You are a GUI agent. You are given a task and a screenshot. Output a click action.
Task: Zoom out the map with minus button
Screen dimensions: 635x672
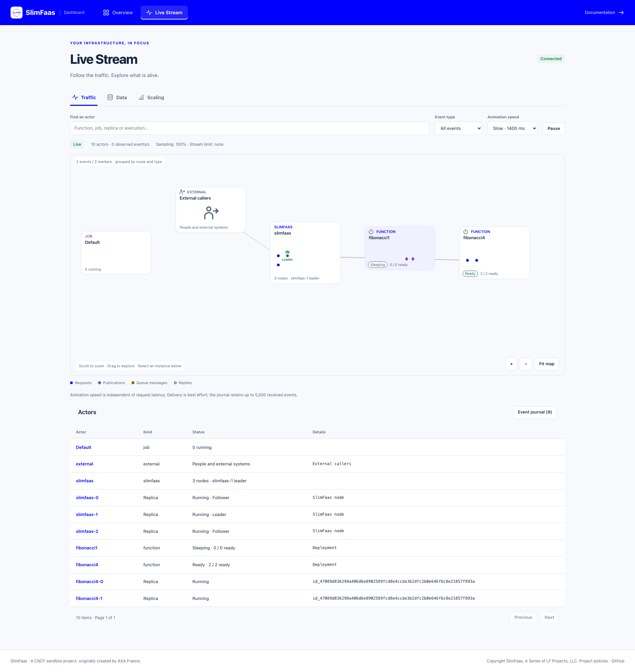coord(526,364)
